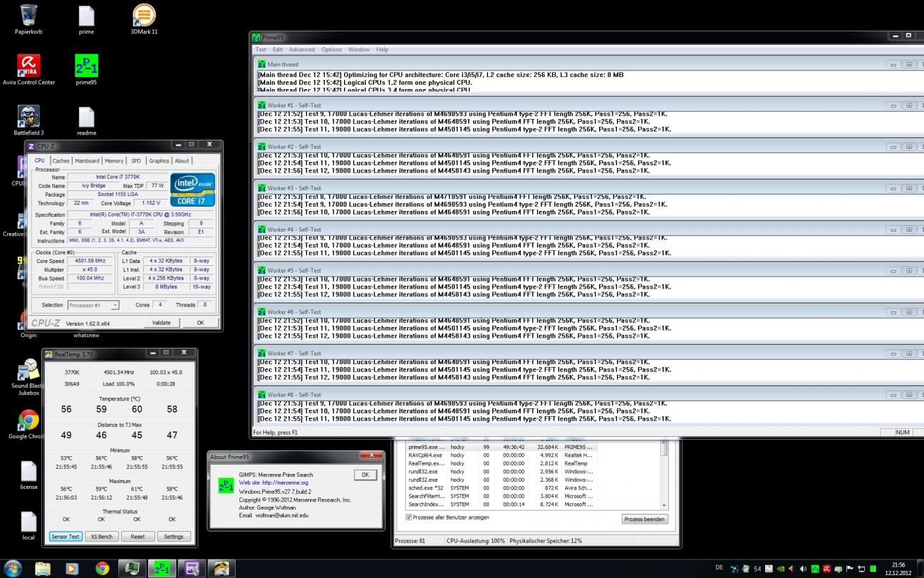
Task: Select the license file on the desktop
Action: coord(28,475)
